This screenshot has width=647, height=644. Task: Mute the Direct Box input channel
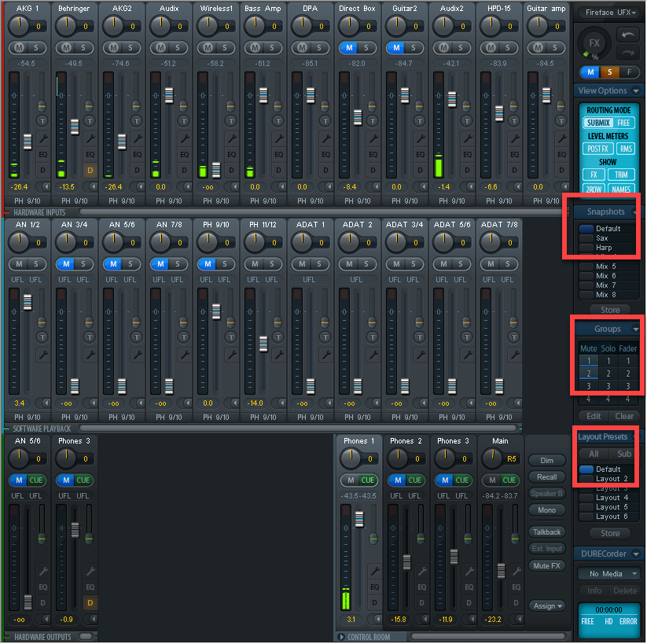click(x=349, y=47)
